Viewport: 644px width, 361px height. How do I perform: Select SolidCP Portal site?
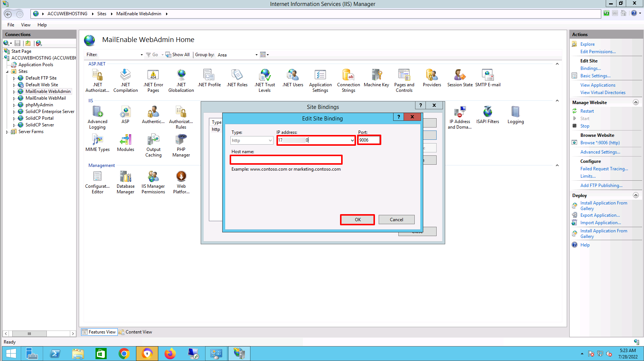click(39, 118)
